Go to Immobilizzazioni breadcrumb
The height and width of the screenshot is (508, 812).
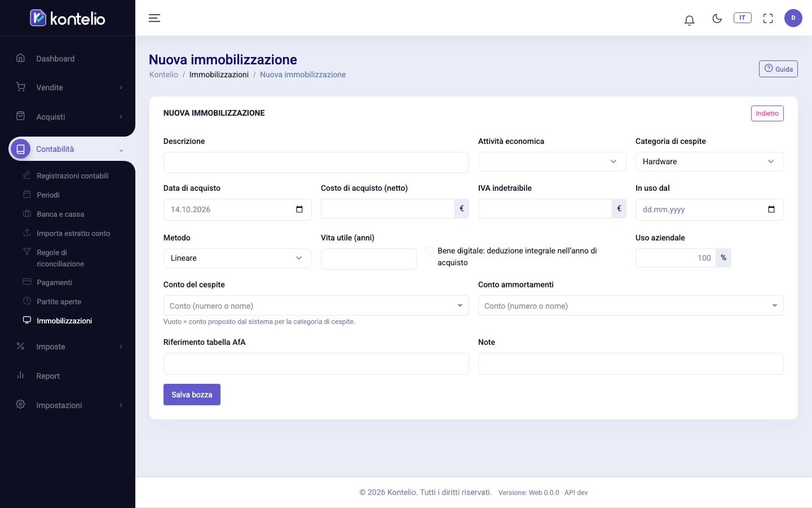click(219, 75)
